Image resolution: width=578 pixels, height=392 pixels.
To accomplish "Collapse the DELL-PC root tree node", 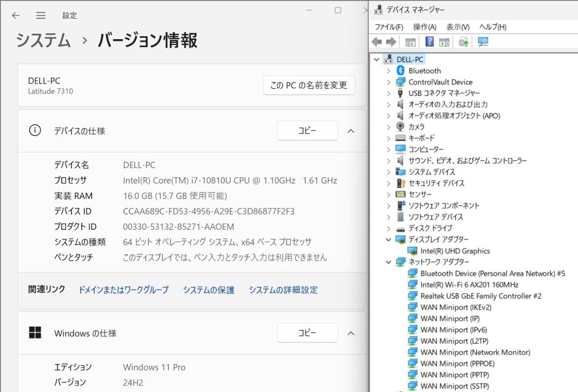I will (377, 59).
